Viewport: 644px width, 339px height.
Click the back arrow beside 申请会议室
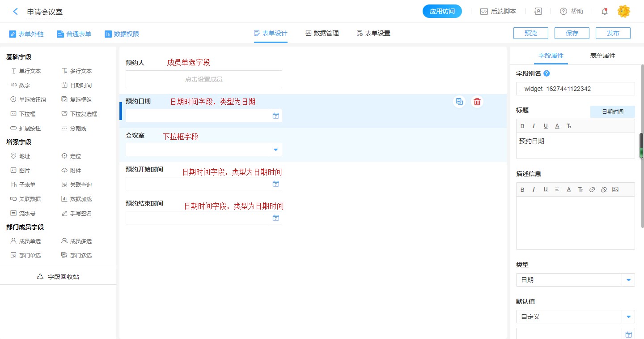pos(16,12)
